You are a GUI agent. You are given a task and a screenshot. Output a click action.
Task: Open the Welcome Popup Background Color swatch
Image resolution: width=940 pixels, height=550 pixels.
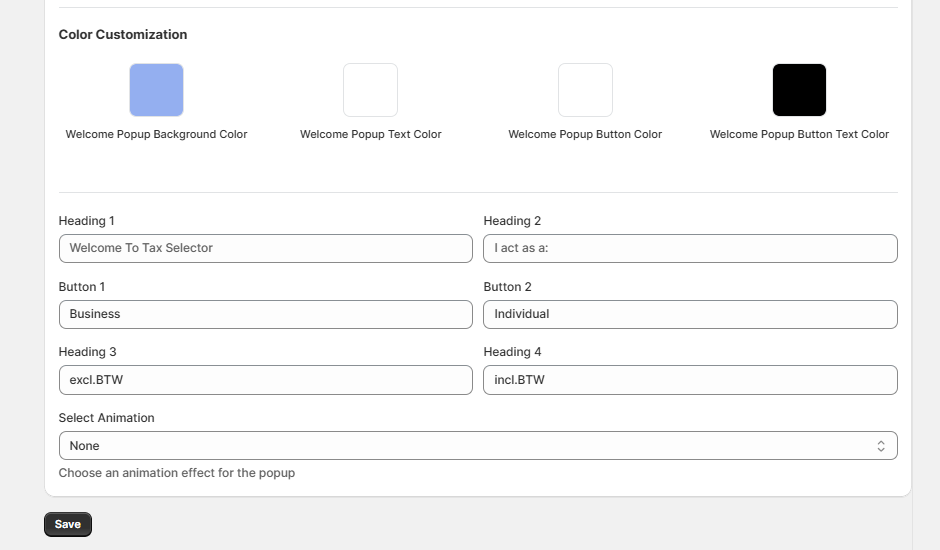(156, 90)
